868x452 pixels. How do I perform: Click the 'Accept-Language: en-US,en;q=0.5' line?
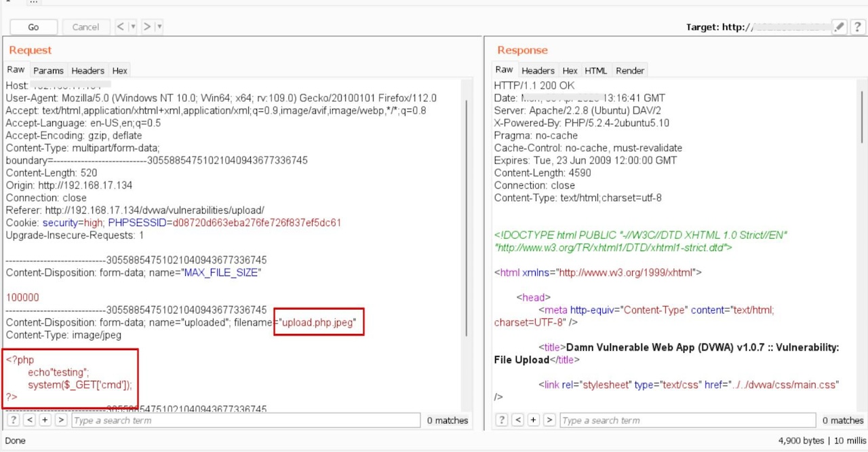83,123
